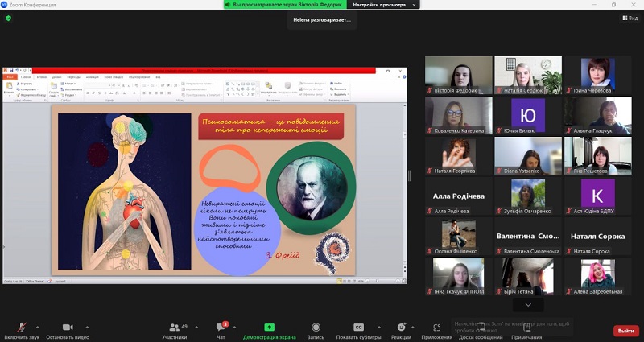Open the Участники participants panel

[174, 327]
